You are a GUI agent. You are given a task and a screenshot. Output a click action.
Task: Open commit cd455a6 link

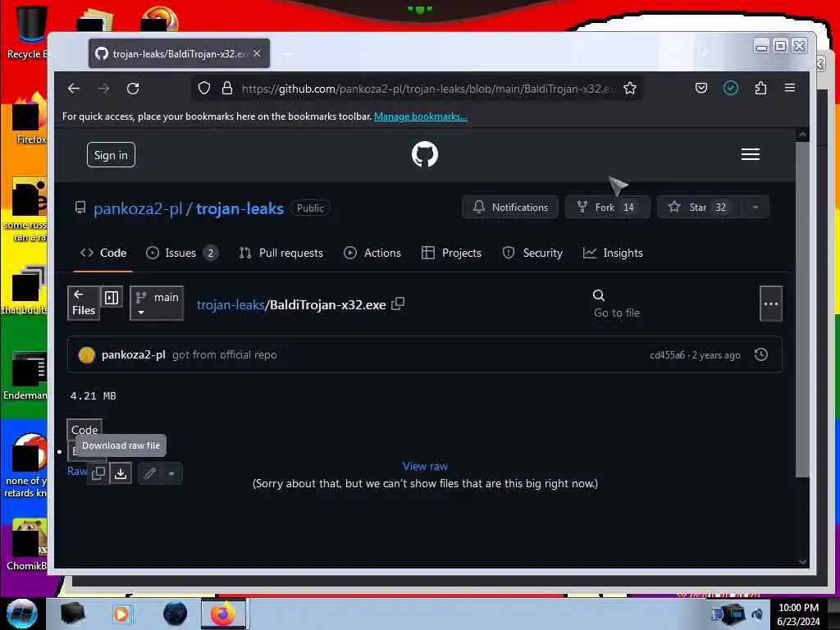pyautogui.click(x=667, y=355)
